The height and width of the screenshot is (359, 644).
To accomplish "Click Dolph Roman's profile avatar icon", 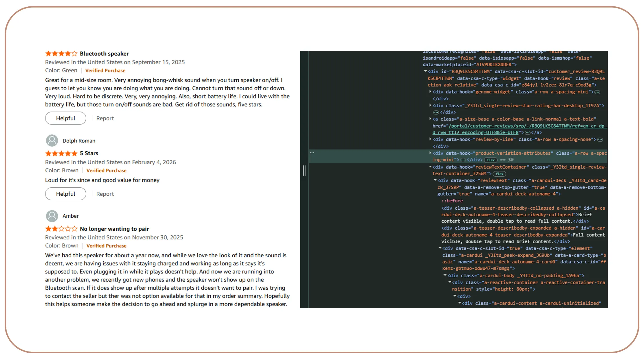I will tap(52, 141).
